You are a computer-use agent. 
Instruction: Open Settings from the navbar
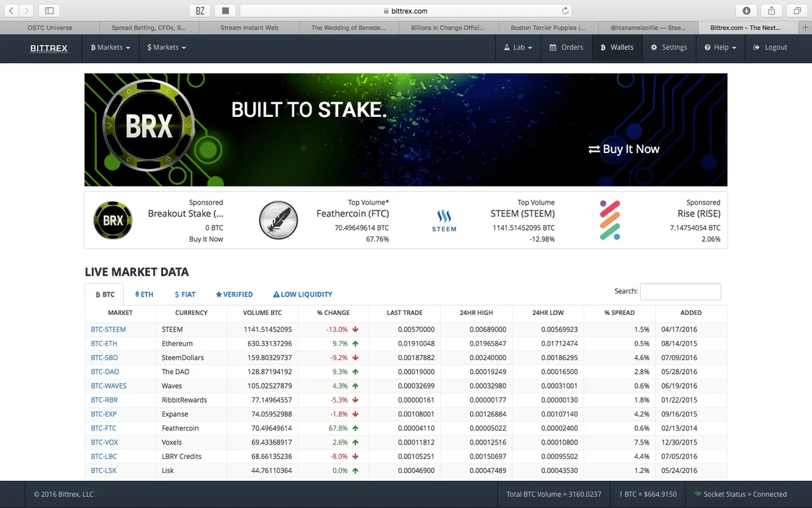pyautogui.click(x=669, y=48)
